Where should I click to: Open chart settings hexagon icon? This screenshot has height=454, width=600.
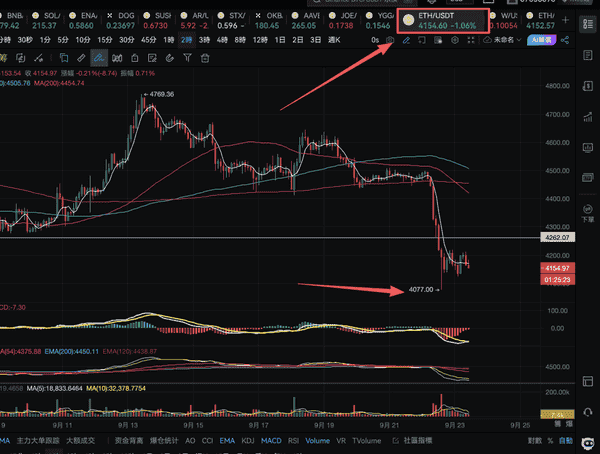[x=456, y=40]
